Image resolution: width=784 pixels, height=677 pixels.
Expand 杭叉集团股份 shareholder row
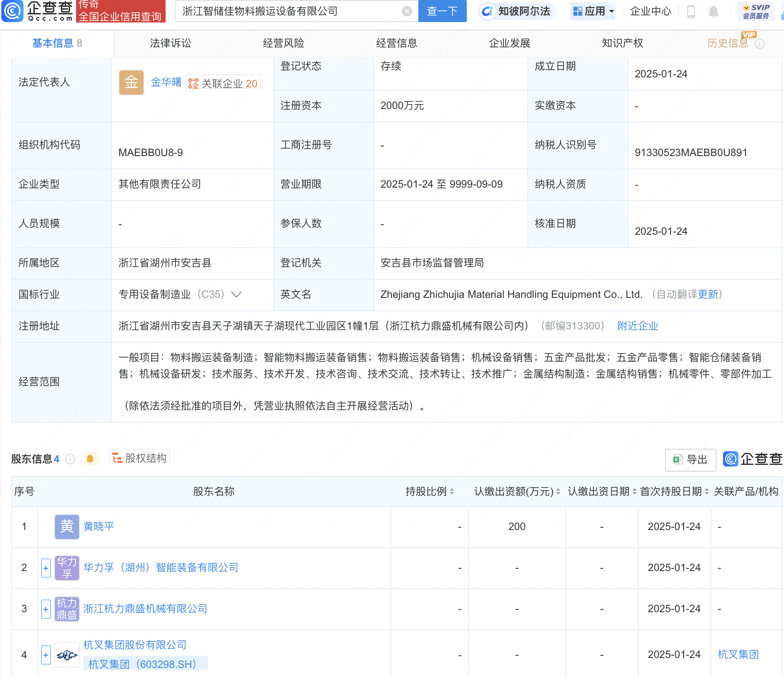(46, 655)
